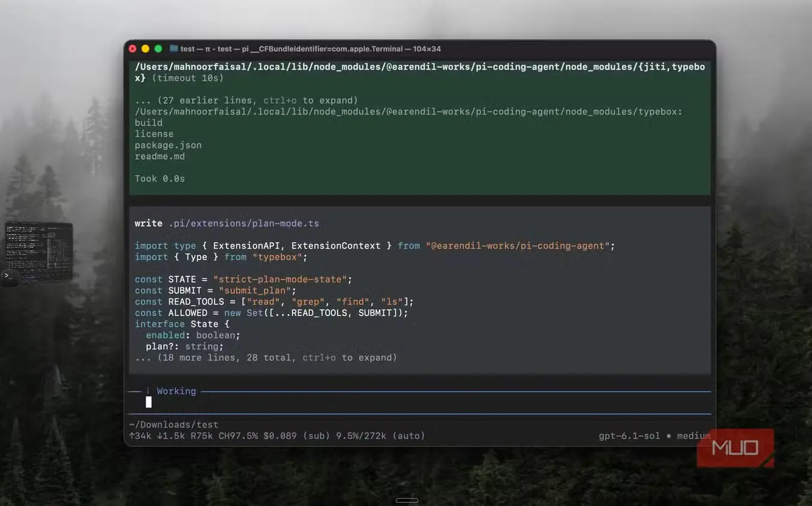Click the "~/Downloads/test" path in the footer

[174, 424]
